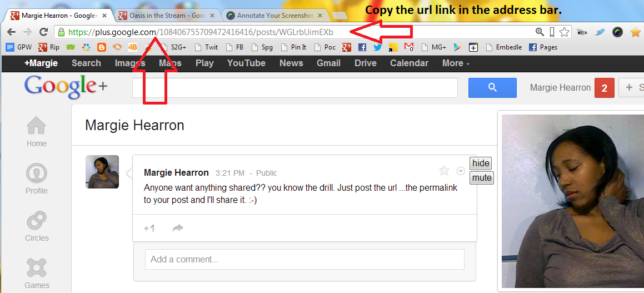
Task: Open Calendar in the Google bar
Action: click(409, 63)
